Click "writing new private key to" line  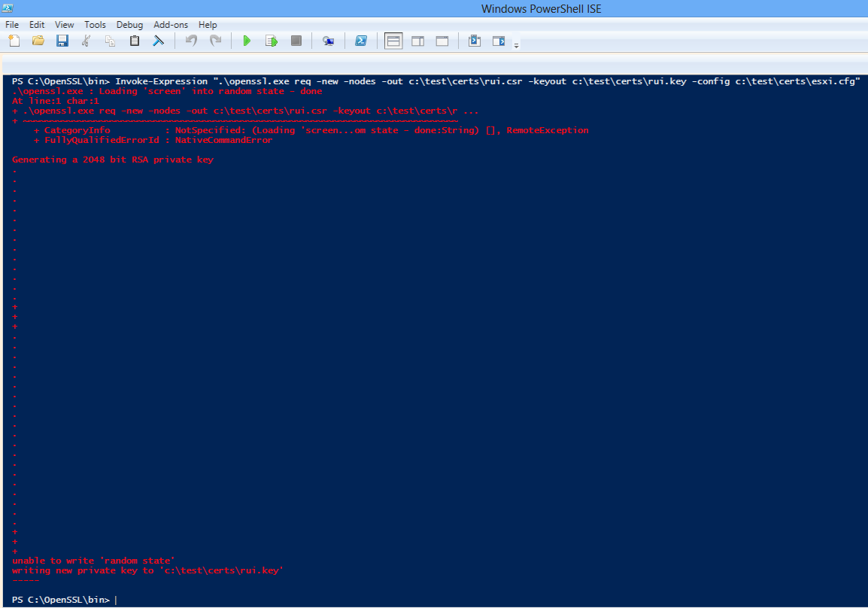[x=148, y=570]
